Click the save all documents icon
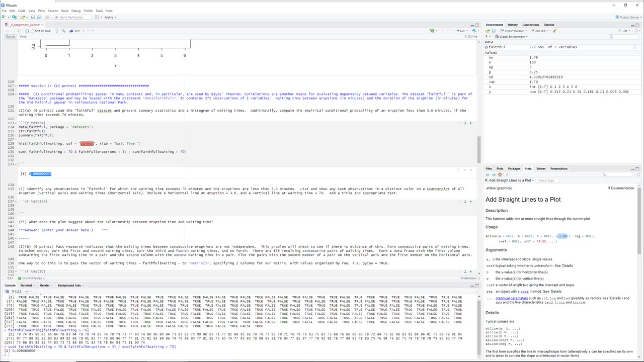This screenshot has height=362, width=644. tap(39, 17)
